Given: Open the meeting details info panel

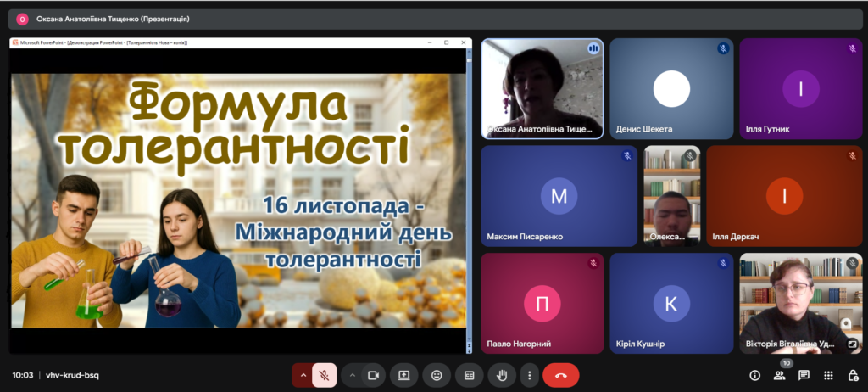Looking at the screenshot, I should (754, 375).
